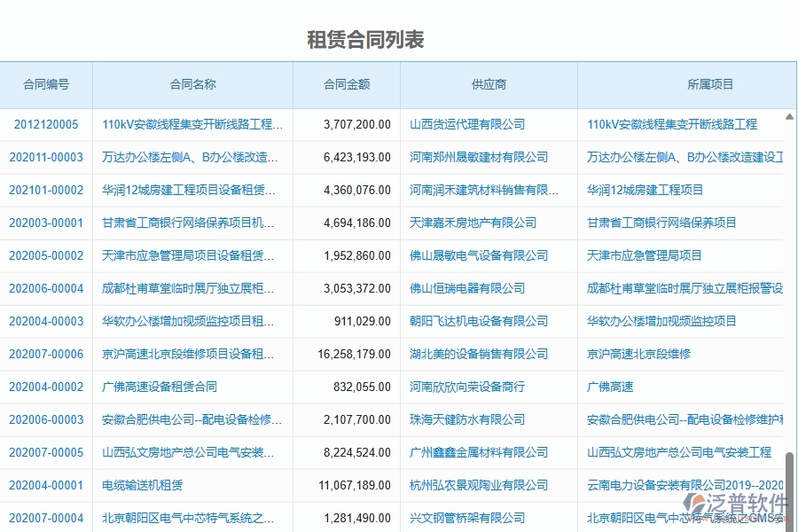
Task: Select contract number 202011-00003
Action: [x=46, y=157]
